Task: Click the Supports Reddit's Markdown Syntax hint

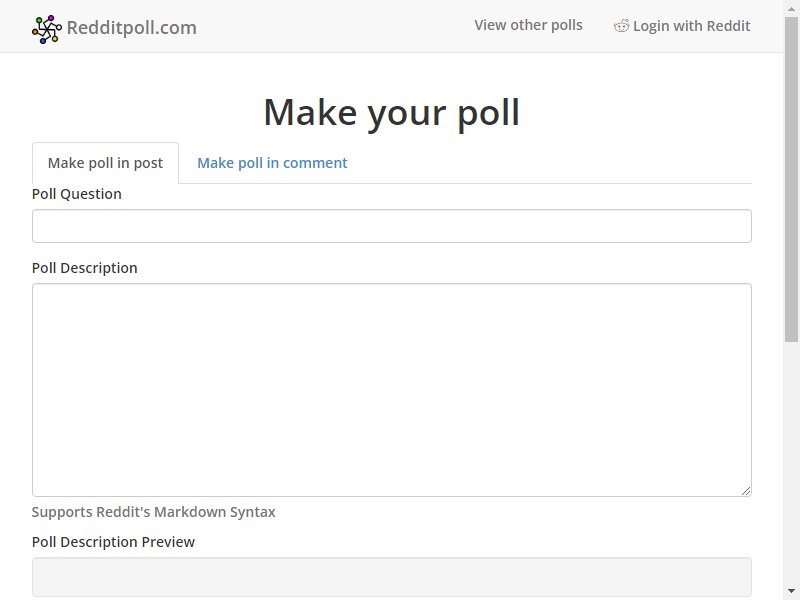Action: click(x=154, y=512)
